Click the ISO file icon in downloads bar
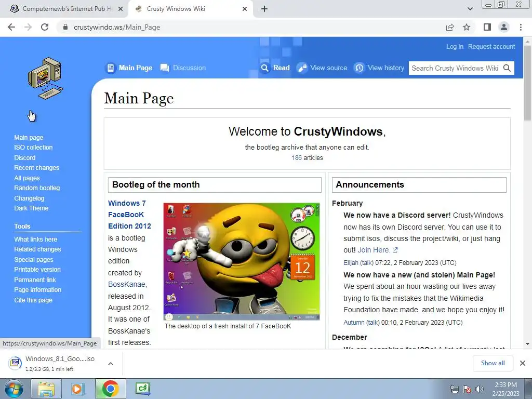This screenshot has height=399, width=532. (x=15, y=363)
